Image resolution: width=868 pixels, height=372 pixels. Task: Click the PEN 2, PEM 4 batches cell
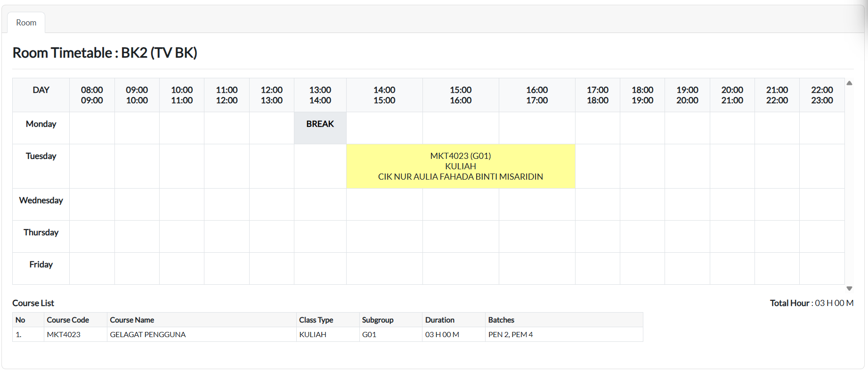tap(511, 334)
